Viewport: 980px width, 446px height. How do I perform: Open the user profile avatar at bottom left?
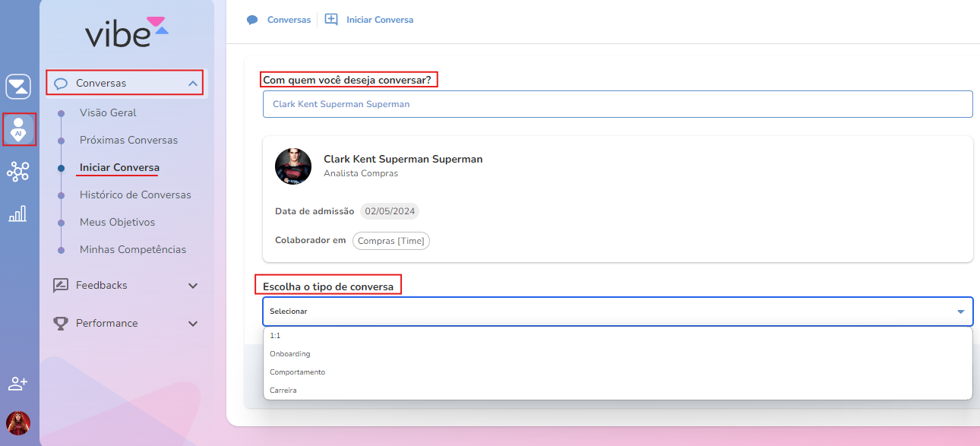pos(18,423)
